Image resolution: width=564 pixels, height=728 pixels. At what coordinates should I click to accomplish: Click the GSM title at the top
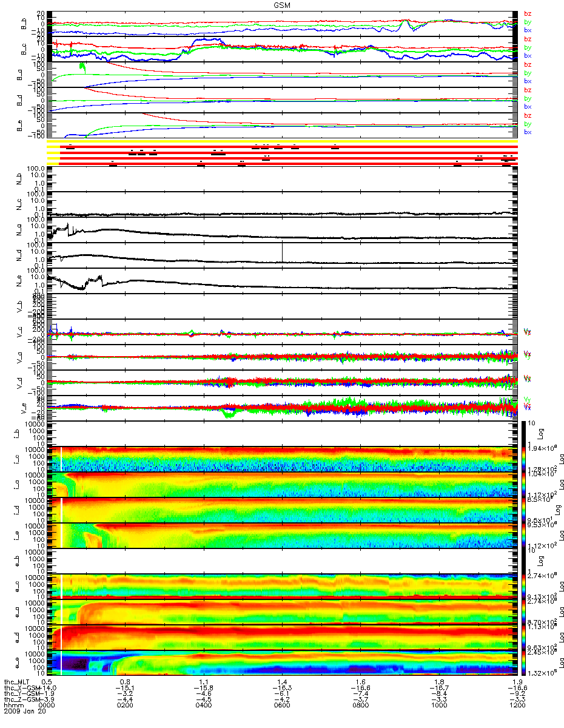click(282, 5)
